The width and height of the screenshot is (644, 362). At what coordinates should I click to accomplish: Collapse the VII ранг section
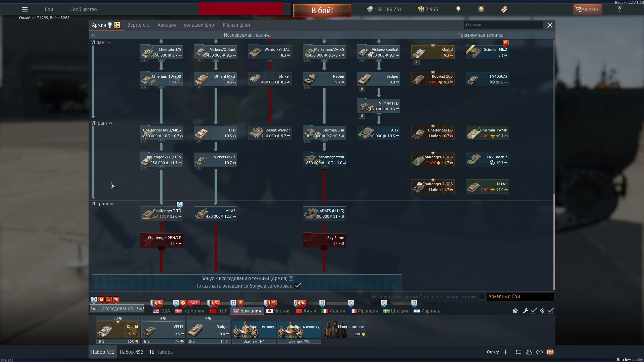pos(102,123)
